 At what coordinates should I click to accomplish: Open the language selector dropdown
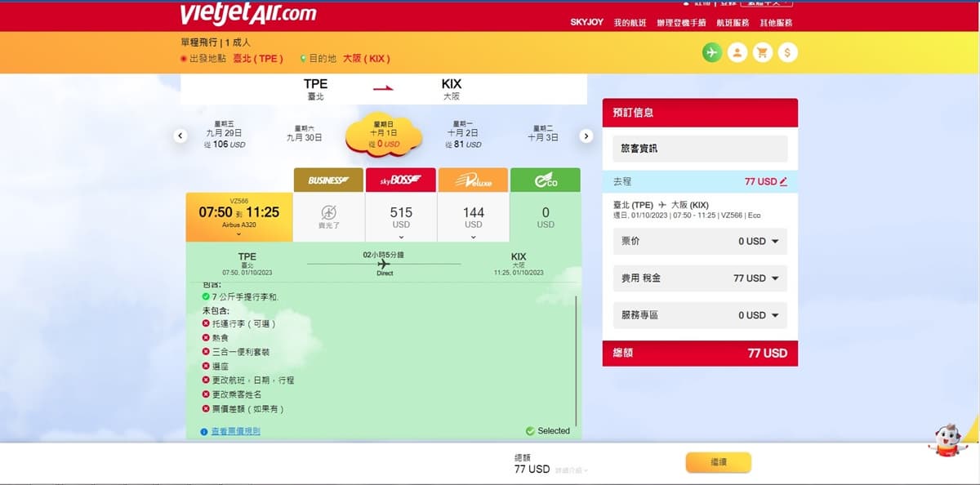[x=765, y=3]
